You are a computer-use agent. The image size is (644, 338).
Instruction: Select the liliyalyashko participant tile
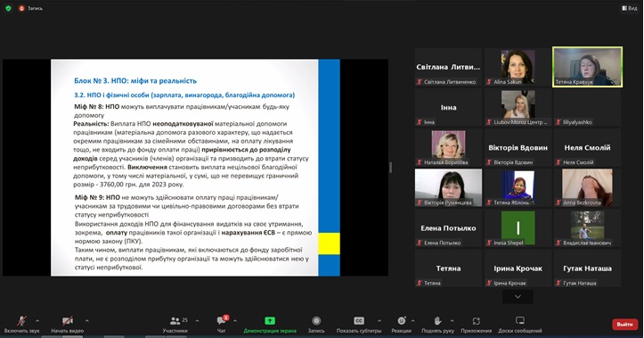click(x=587, y=107)
